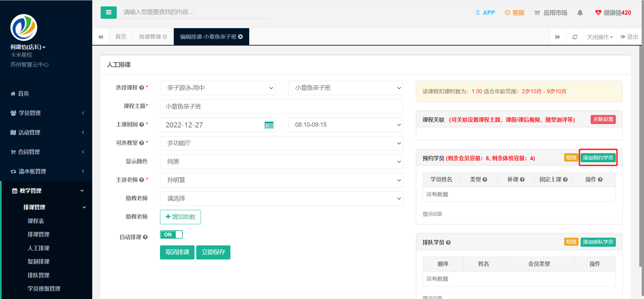Toggle the 自动排课 ON switch
The height and width of the screenshot is (299, 644).
point(171,235)
